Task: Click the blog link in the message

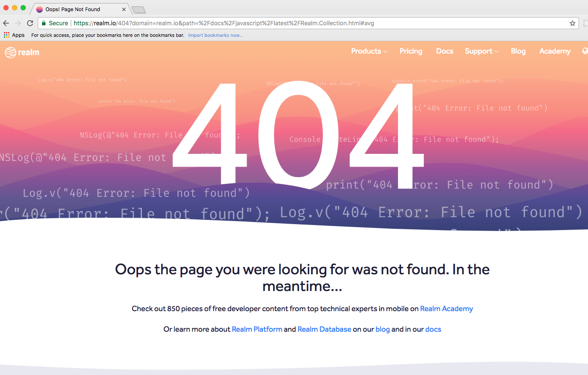Action: coord(383,329)
